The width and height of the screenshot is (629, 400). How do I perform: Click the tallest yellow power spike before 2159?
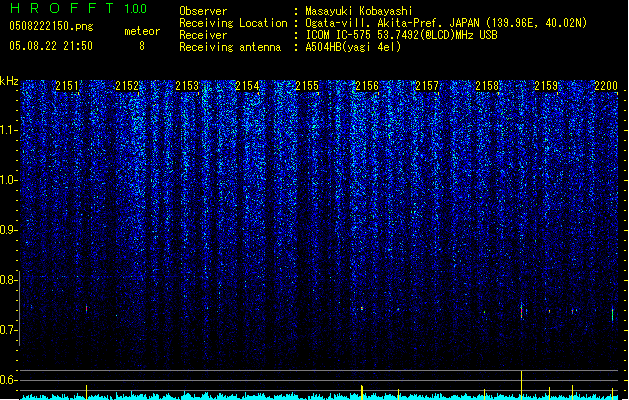pyautogui.click(x=521, y=385)
